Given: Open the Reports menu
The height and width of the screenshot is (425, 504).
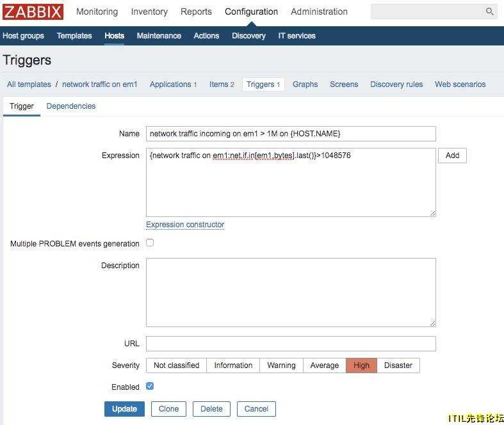Looking at the screenshot, I should 196,12.
